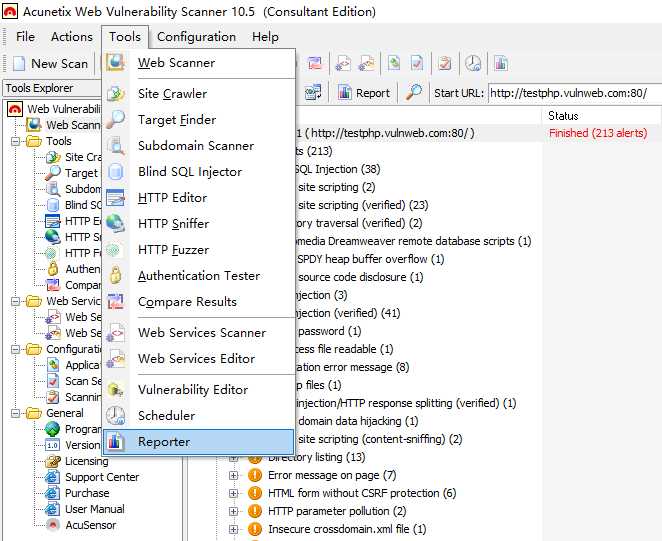Open the Configuration menu

coord(196,37)
